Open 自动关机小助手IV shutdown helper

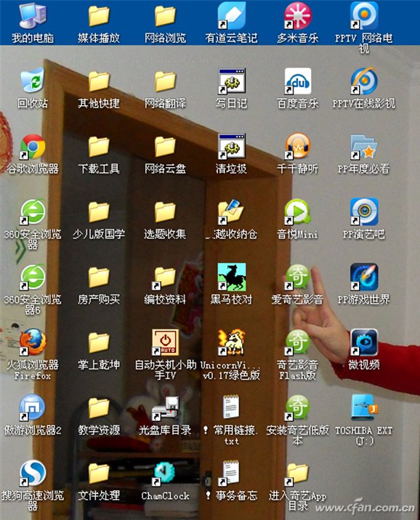(x=165, y=342)
